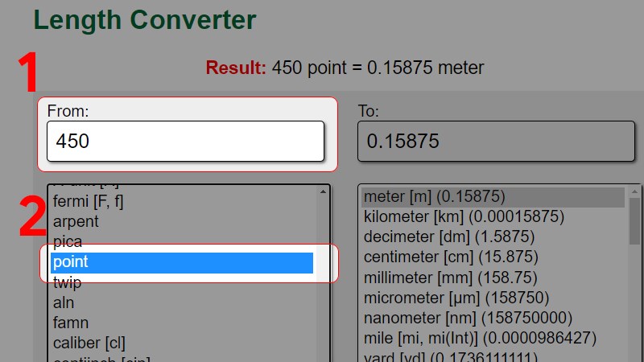Choose meter [m] in the To list
Screen dimensions: 644x362
click(493, 196)
